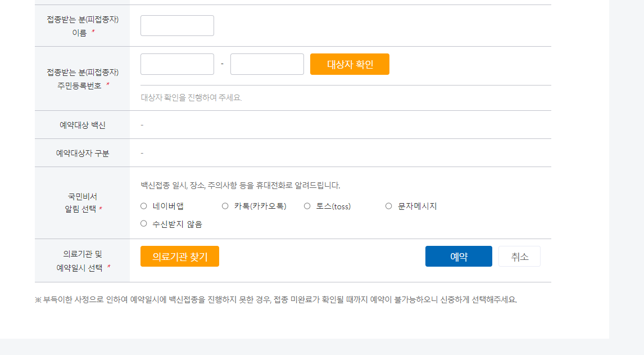This screenshot has width=644, height=355.
Task: Click the 취소 button
Action: point(520,257)
